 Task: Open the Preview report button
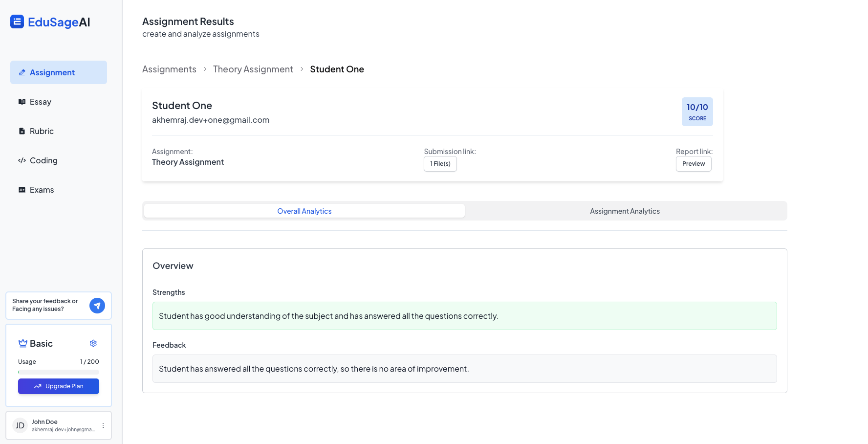[x=694, y=164]
